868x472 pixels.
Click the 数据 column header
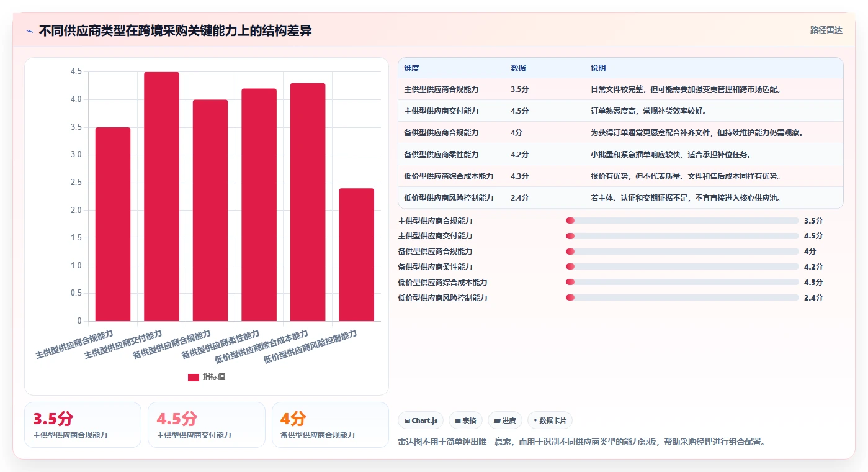pos(518,68)
